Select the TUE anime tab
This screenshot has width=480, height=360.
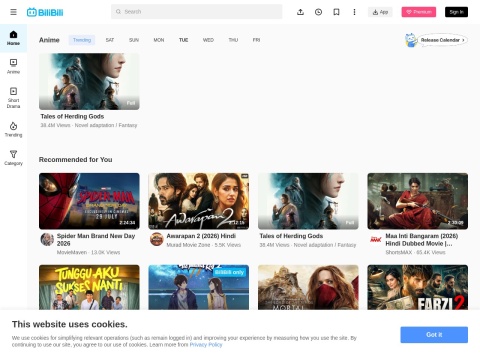pos(183,40)
